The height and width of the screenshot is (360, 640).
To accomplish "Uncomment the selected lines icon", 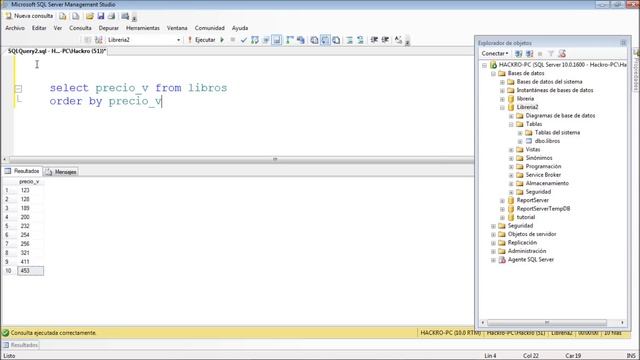I will click(x=360, y=40).
